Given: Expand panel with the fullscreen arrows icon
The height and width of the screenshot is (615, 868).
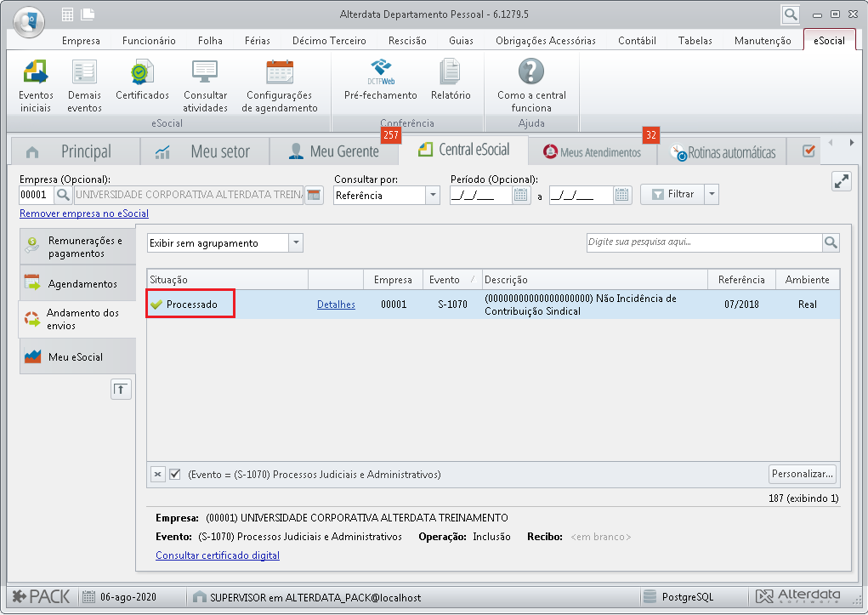Looking at the screenshot, I should click(x=842, y=181).
